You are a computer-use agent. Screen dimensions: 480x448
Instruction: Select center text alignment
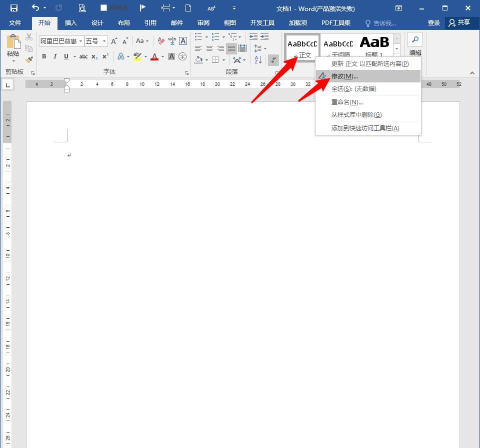point(209,48)
